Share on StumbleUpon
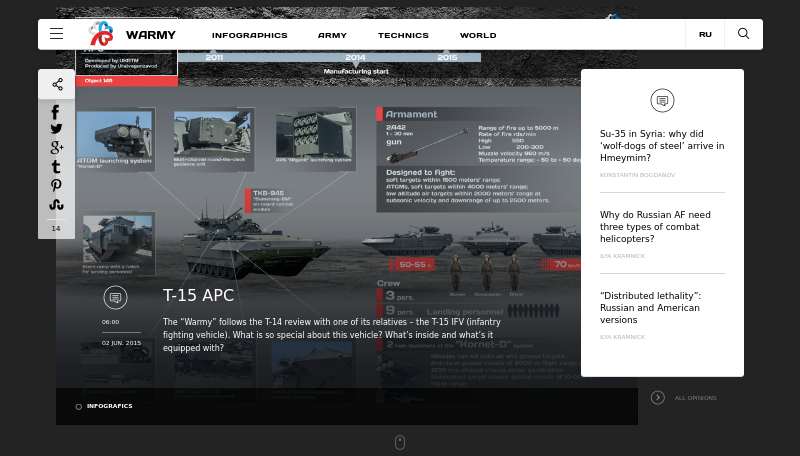 point(56,205)
